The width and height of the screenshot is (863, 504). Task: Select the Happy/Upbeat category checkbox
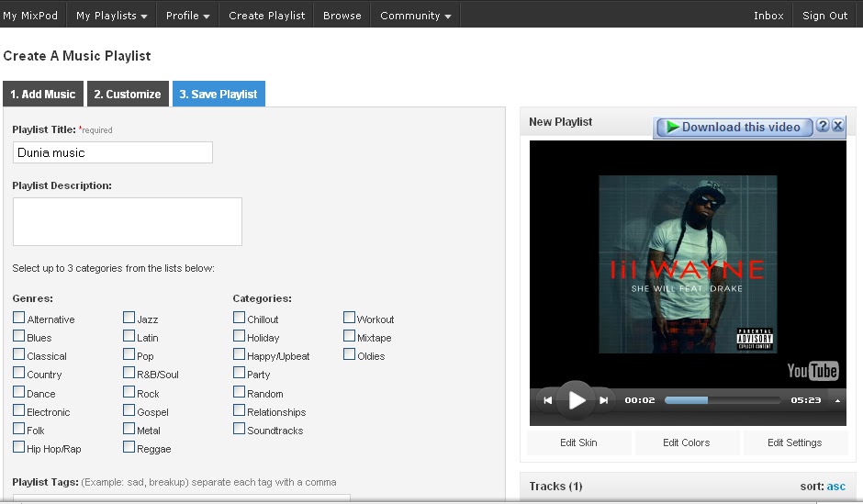[x=239, y=354]
